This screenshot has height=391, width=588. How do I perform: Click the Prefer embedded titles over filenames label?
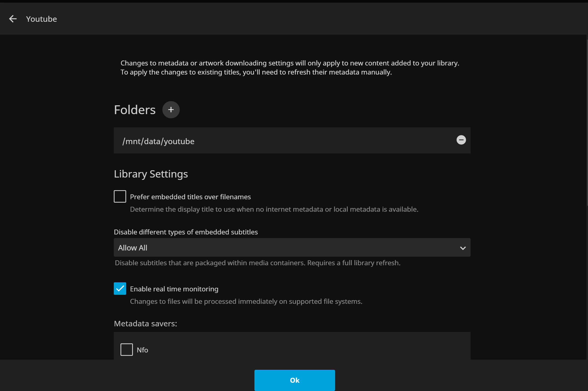[190, 197]
